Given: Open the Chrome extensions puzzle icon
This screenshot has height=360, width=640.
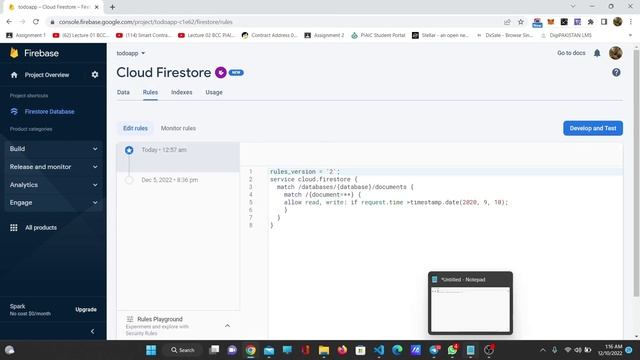Looking at the screenshot, I should pos(591,22).
